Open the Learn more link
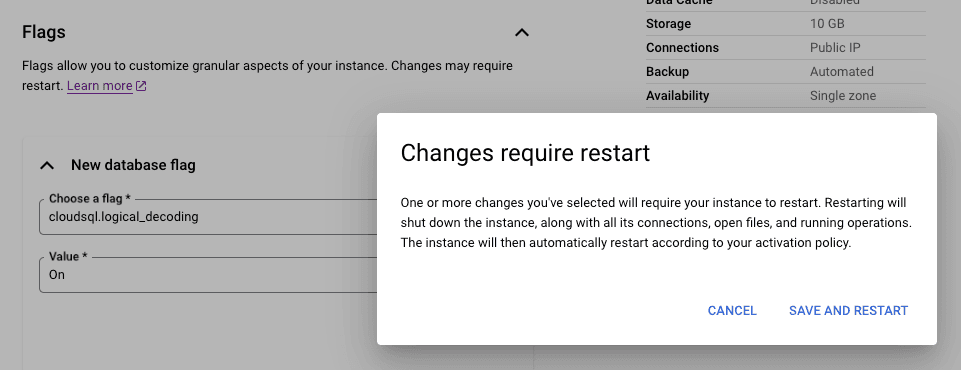961x370 pixels. [x=99, y=86]
